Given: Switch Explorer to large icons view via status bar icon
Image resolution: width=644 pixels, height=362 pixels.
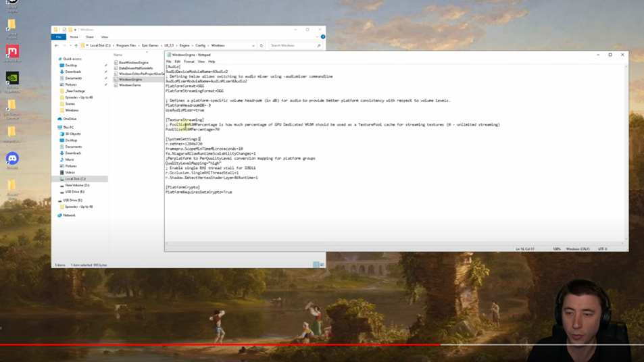Looking at the screenshot, I should [322, 265].
